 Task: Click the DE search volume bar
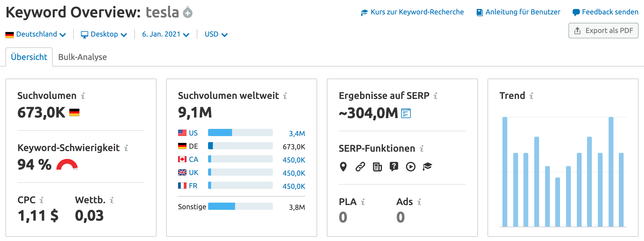click(x=240, y=146)
